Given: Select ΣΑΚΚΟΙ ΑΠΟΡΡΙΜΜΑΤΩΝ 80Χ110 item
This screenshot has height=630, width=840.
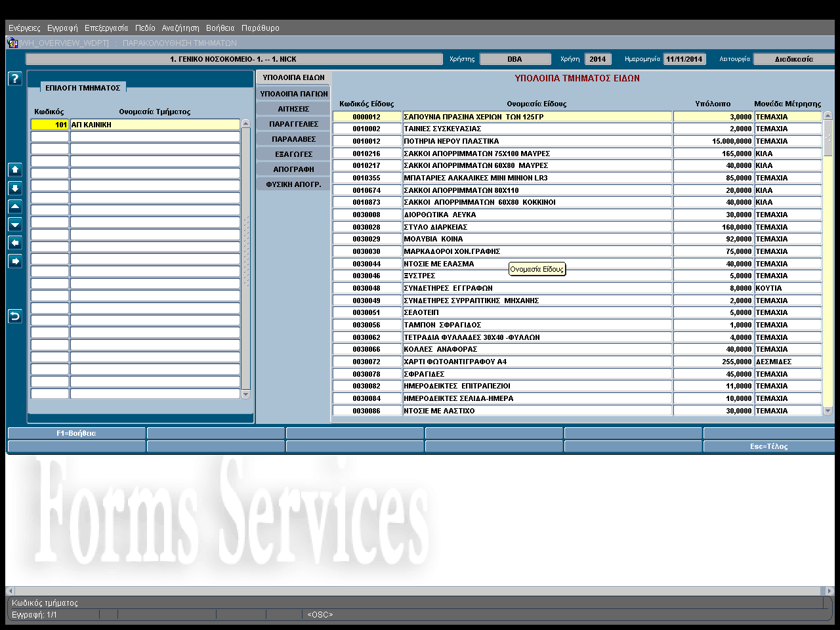Looking at the screenshot, I should coord(537,190).
